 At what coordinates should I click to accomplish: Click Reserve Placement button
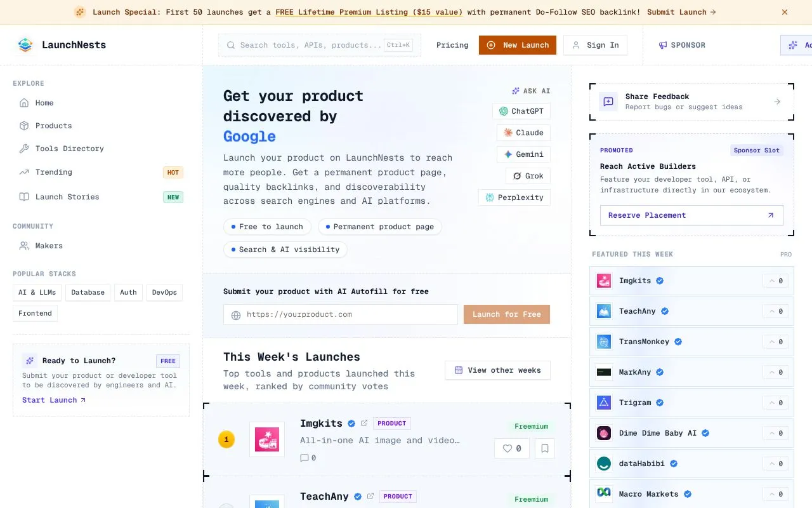(x=691, y=215)
